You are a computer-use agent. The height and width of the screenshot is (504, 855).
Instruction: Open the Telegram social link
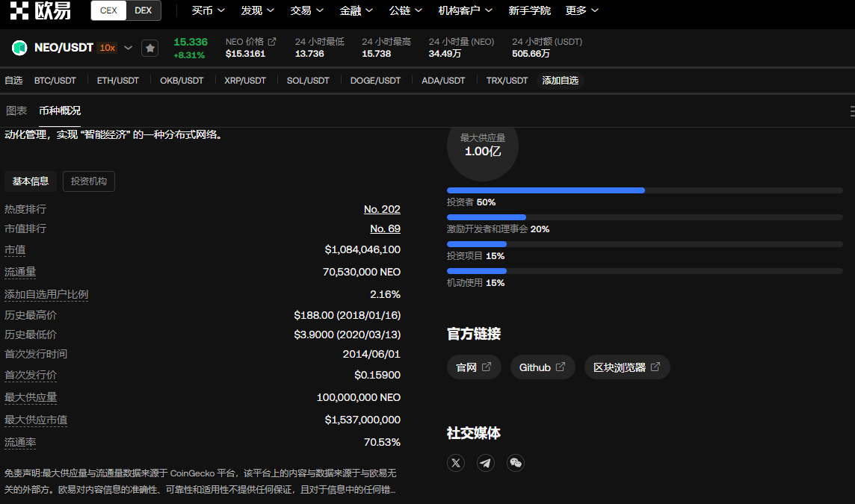click(486, 463)
